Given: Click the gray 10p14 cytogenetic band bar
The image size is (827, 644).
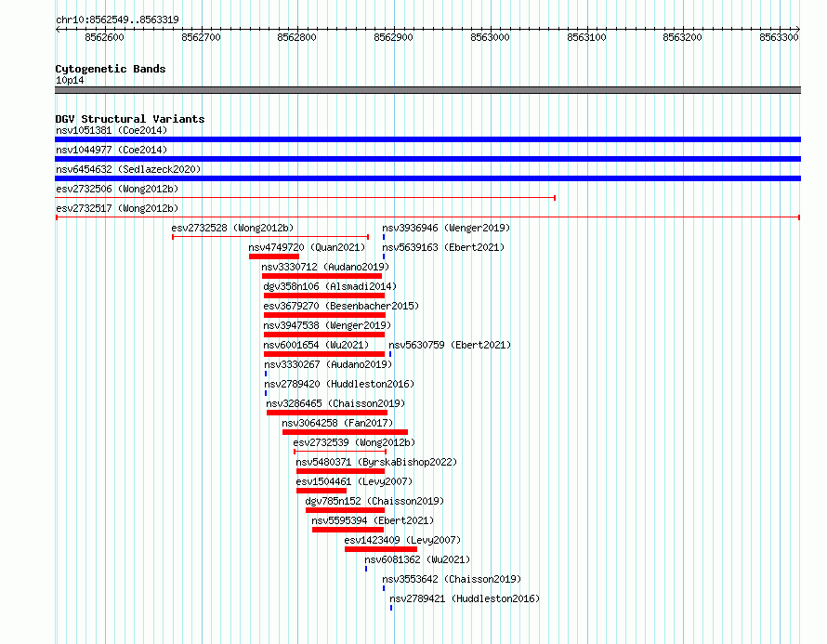Looking at the screenshot, I should (x=427, y=90).
